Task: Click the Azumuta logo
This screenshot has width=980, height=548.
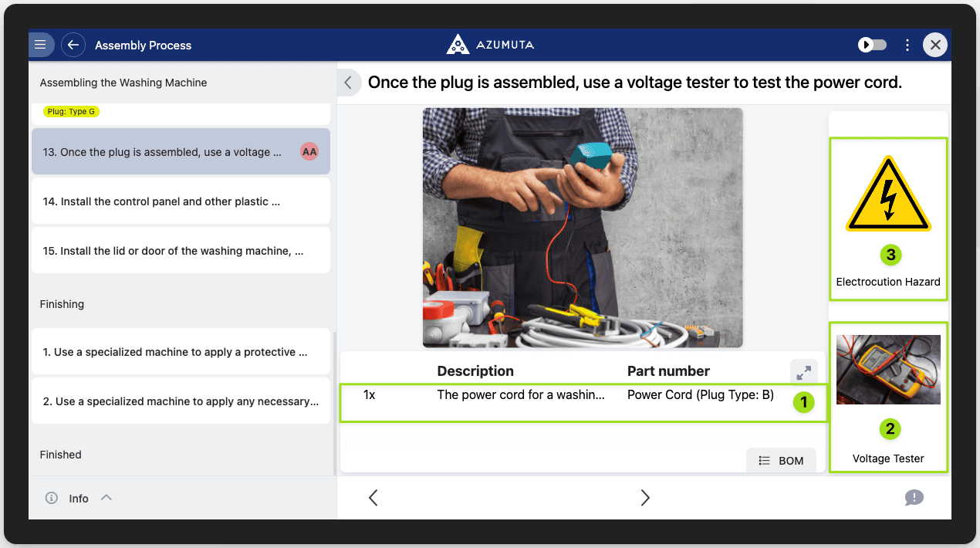Action: [x=490, y=45]
